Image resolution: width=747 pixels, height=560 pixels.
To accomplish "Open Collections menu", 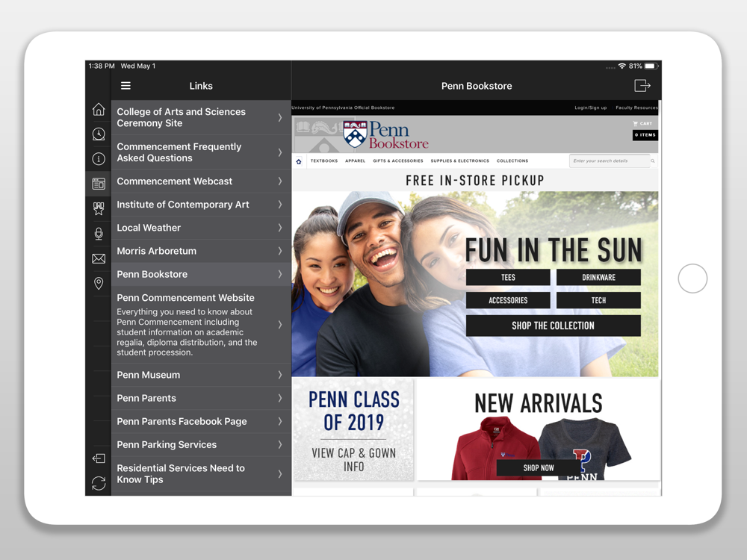I will 512,161.
